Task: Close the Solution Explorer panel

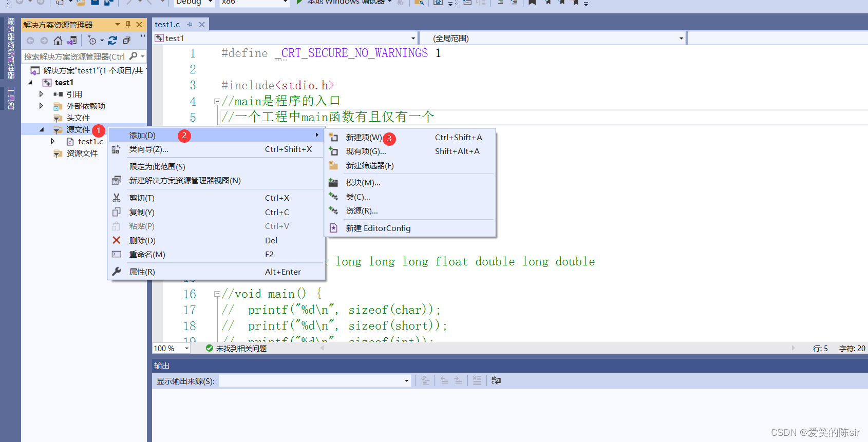Action: pyautogui.click(x=139, y=24)
